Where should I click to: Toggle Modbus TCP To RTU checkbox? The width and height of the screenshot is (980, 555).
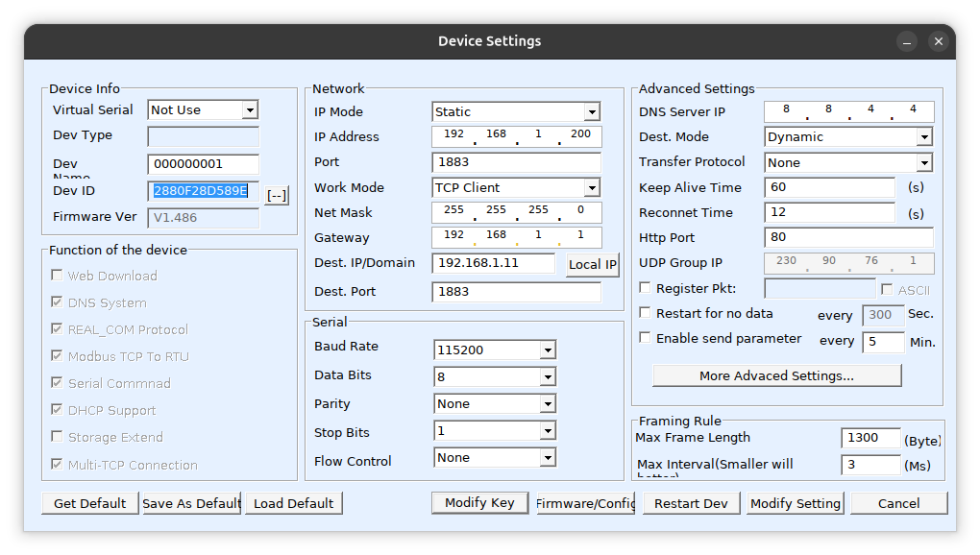57,355
